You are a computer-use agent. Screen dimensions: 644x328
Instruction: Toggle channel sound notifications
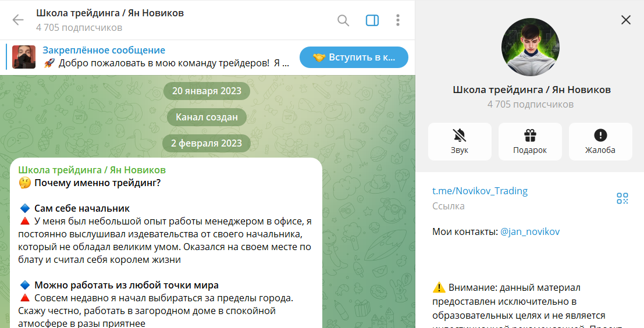pyautogui.click(x=460, y=141)
